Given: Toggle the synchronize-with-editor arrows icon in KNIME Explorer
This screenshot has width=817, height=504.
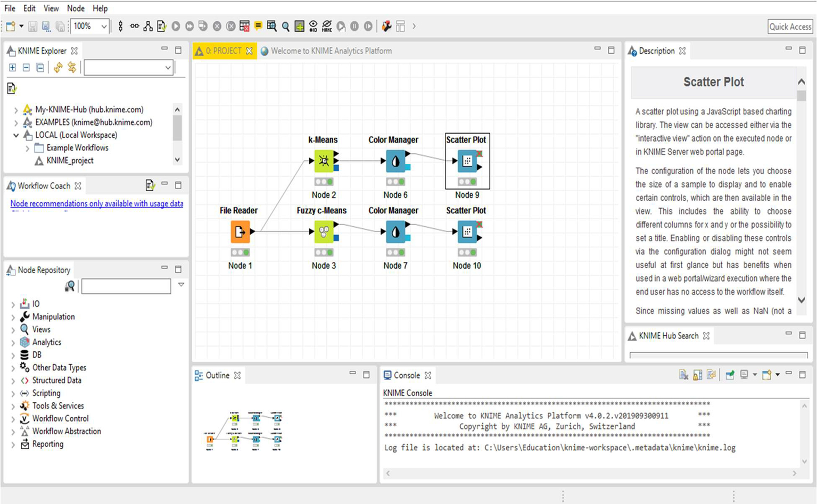Looking at the screenshot, I should pos(72,68).
